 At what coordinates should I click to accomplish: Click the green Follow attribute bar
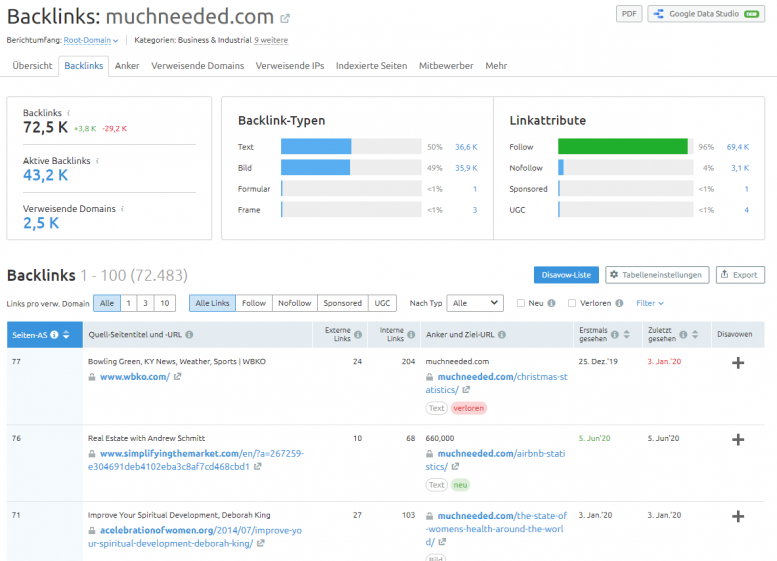622,147
